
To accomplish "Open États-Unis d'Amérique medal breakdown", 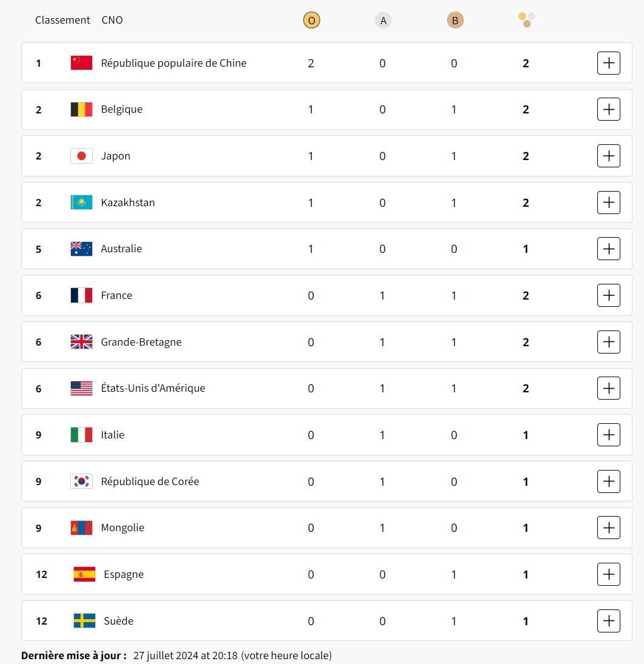I will click(x=608, y=388).
